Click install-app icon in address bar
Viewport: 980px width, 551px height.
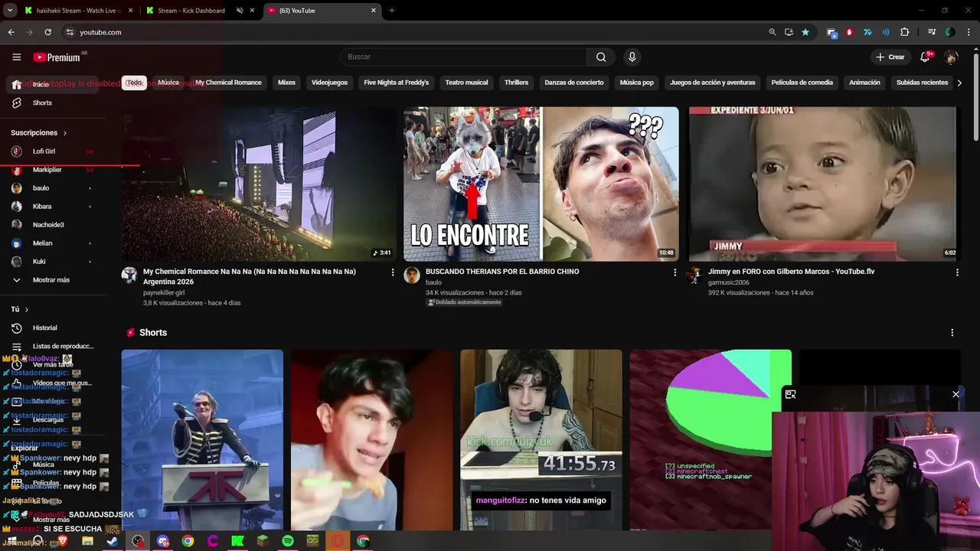pyautogui.click(x=789, y=32)
